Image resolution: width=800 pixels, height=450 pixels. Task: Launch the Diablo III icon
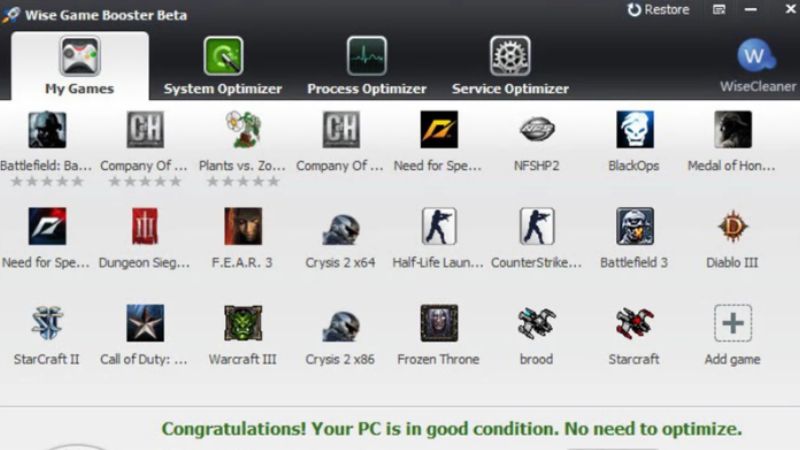pos(733,227)
